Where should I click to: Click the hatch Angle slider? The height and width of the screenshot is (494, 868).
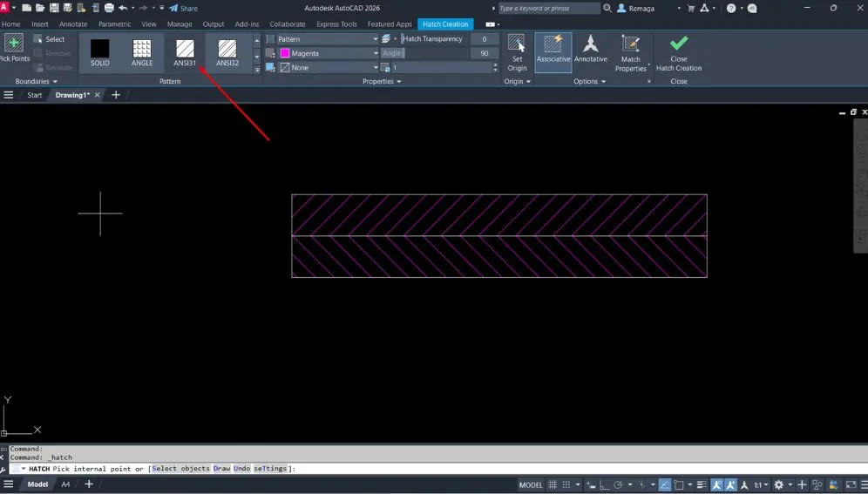(x=424, y=53)
